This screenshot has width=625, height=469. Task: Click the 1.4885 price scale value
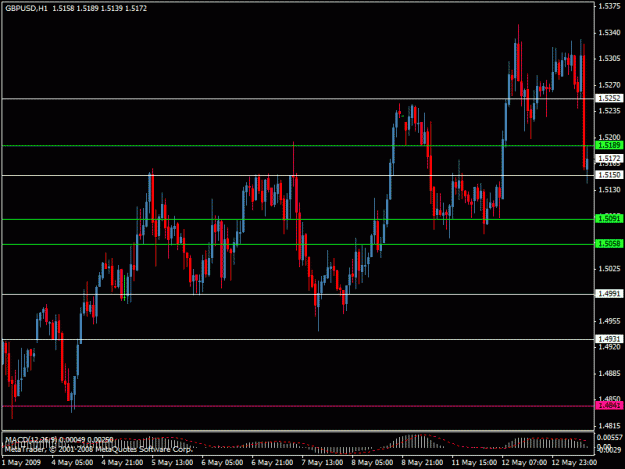click(x=609, y=373)
